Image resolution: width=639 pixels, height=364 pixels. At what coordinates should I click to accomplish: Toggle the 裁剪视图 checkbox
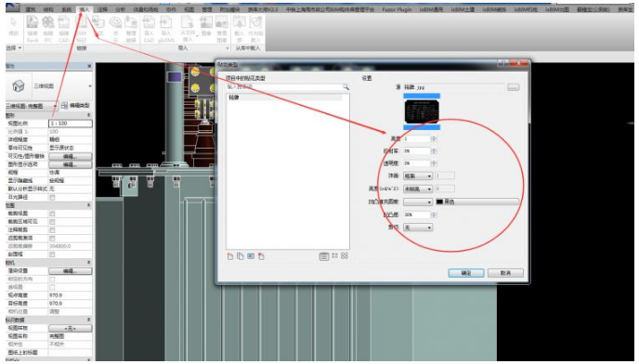coord(52,214)
